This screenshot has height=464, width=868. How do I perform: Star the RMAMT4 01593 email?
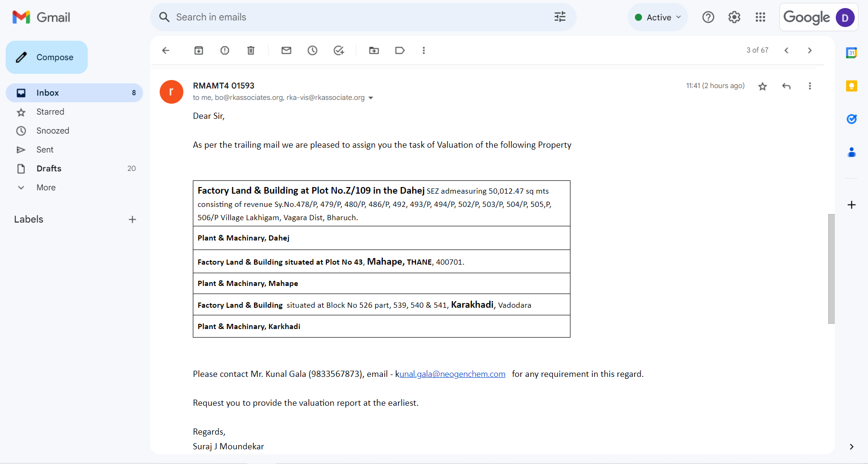tap(762, 86)
